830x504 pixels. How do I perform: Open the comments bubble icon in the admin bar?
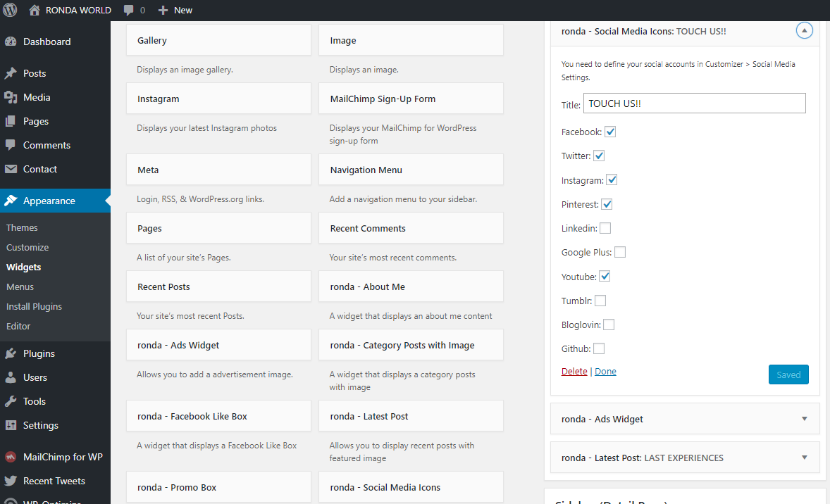tap(129, 11)
